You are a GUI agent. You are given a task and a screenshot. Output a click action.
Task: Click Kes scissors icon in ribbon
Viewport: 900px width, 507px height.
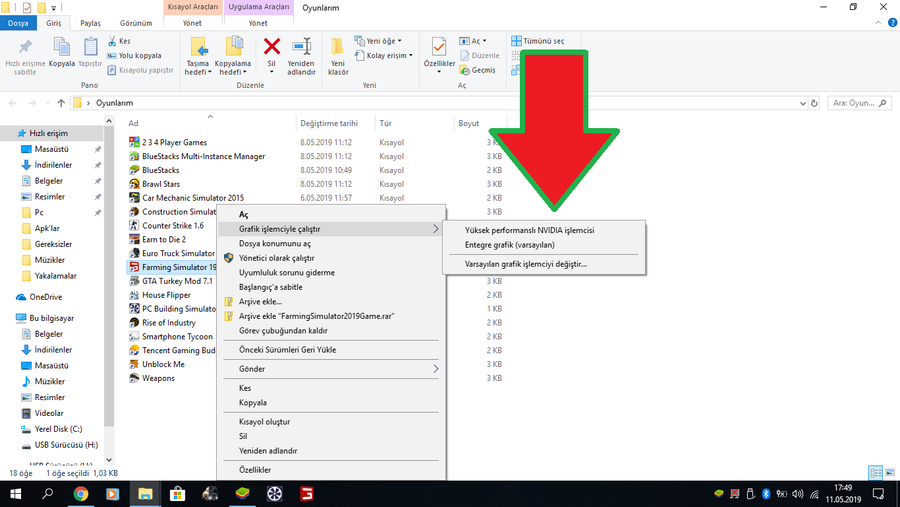coord(112,41)
